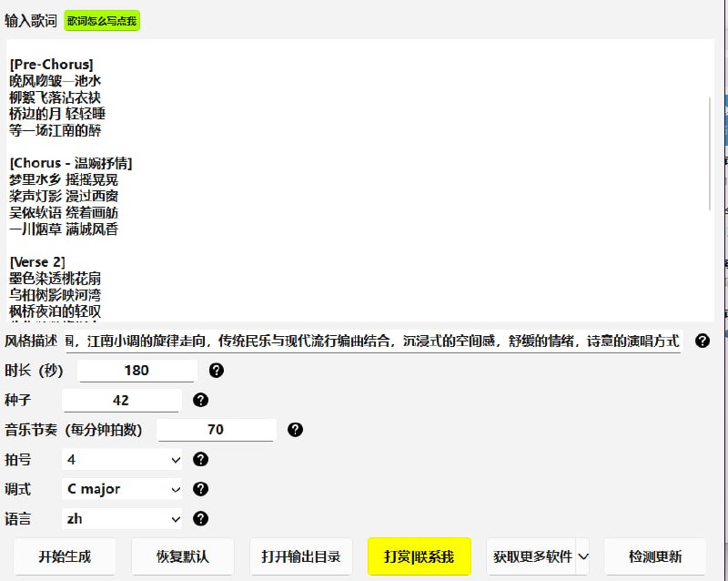Open help for 音乐节奏 beats per minute
This screenshot has height=581, width=728.
(295, 431)
